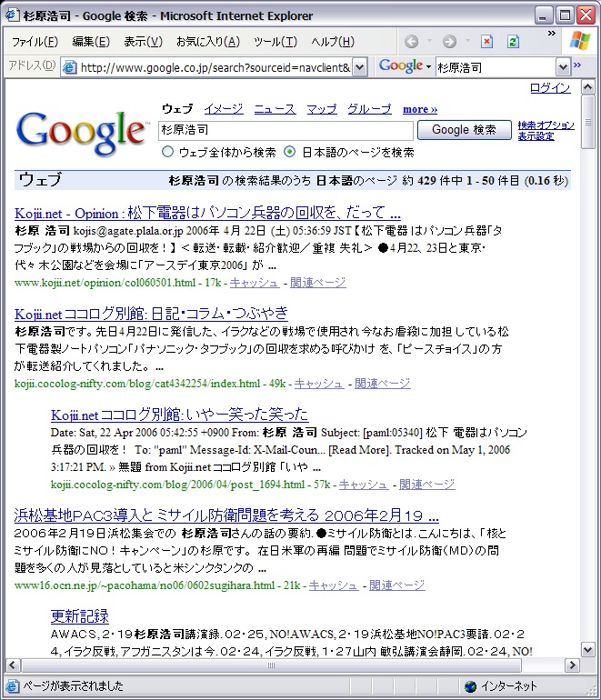Click the Back navigation arrow icon

click(x=411, y=42)
